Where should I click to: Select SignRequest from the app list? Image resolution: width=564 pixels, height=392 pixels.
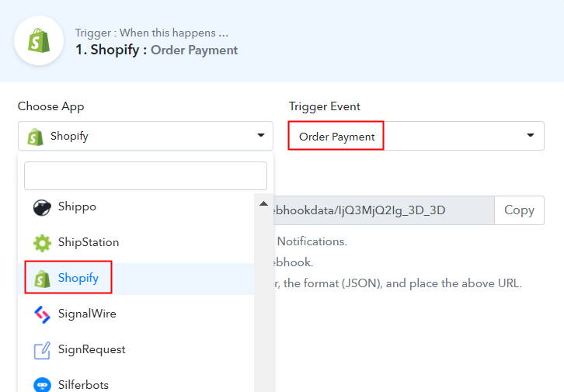pyautogui.click(x=136, y=350)
